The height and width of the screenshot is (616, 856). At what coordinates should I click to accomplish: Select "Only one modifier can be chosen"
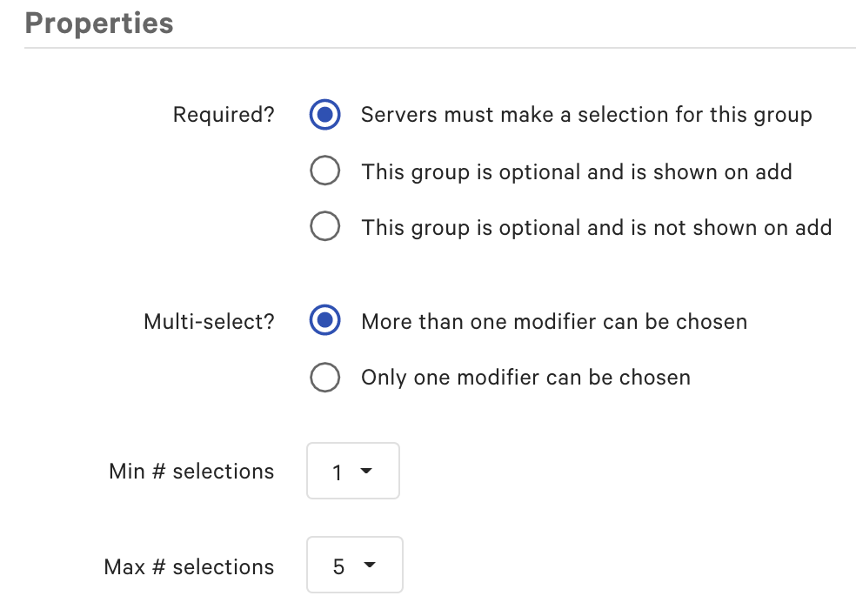(324, 377)
